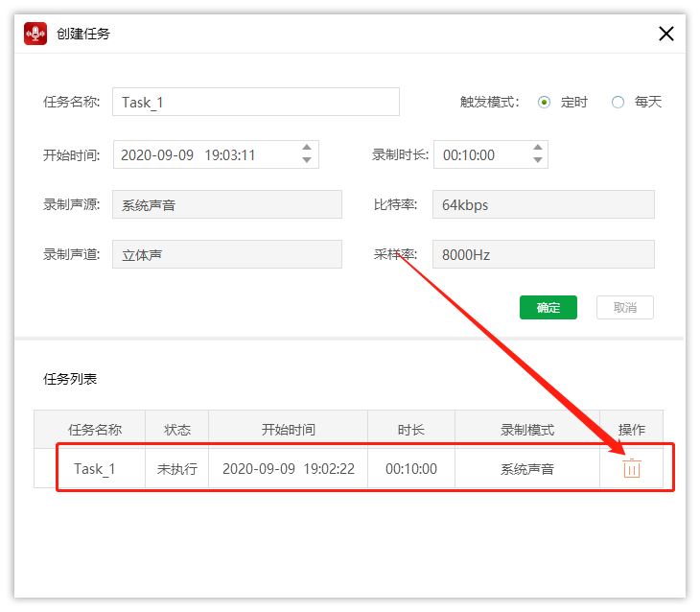Viewport: 700px width, 612px height.
Task: Select the Task_1 row name cell
Action: coord(94,469)
